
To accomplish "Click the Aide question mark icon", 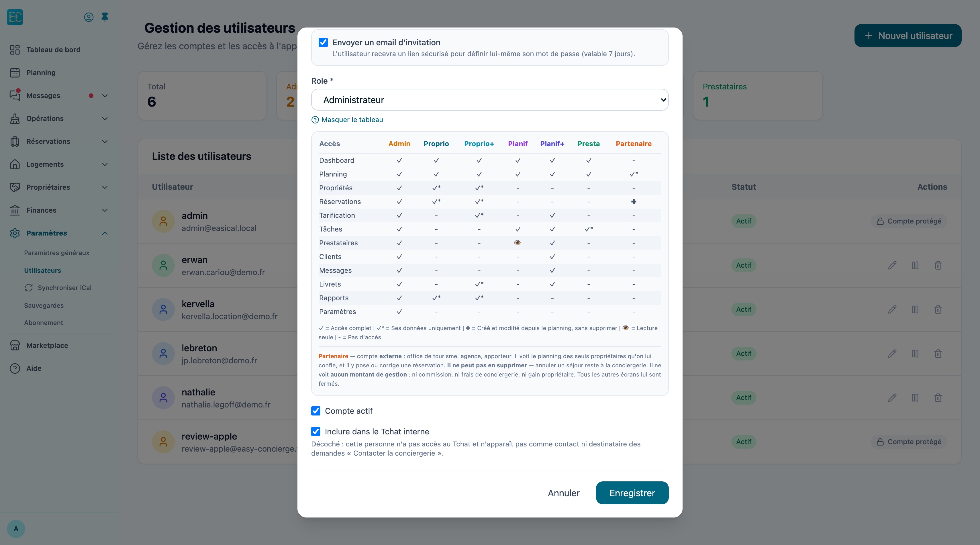I will point(15,368).
